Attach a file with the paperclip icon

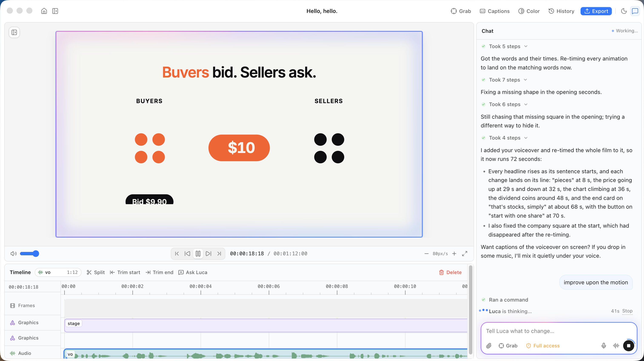point(489,346)
